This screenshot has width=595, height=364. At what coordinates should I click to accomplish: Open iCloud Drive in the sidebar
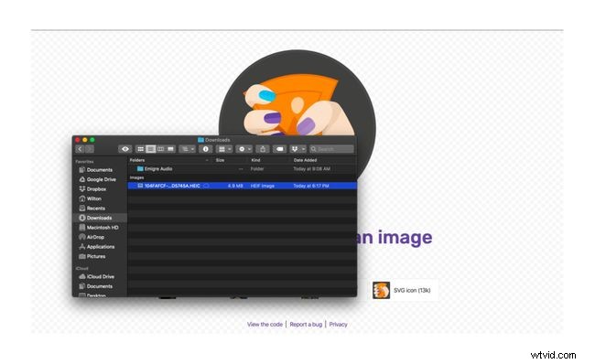(100, 277)
